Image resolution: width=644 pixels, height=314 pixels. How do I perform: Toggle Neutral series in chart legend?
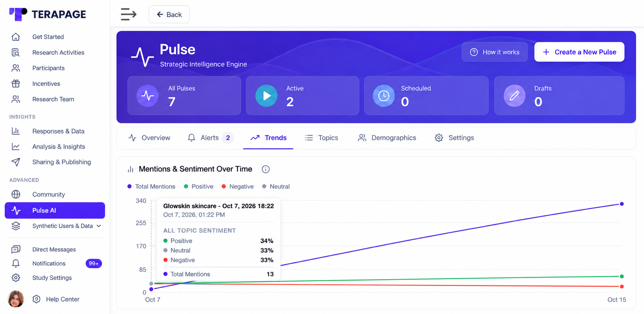[x=276, y=186]
